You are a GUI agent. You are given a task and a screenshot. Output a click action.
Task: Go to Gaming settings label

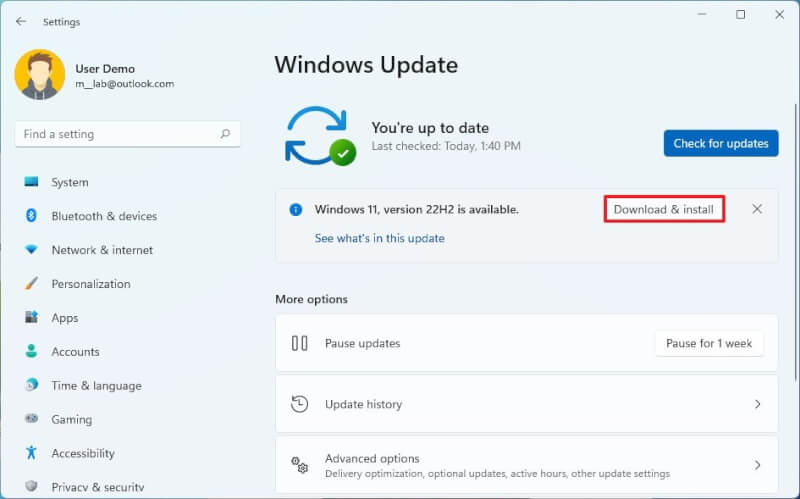[x=72, y=419]
